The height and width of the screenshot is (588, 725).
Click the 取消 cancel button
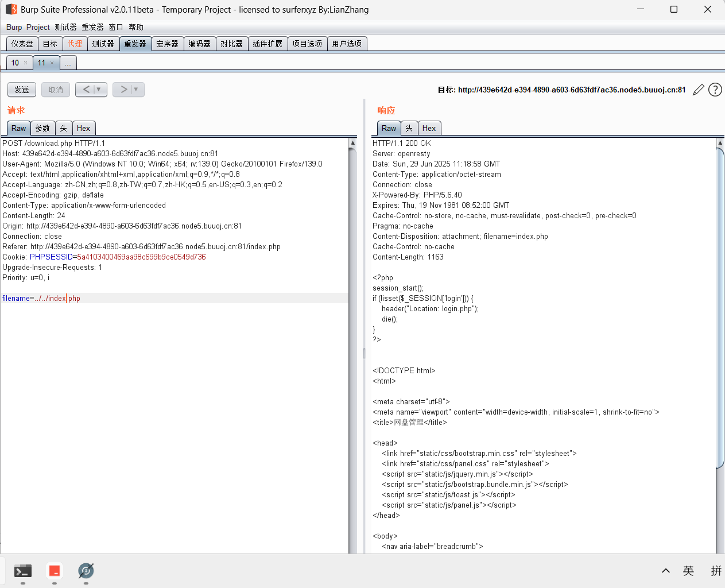(56, 90)
